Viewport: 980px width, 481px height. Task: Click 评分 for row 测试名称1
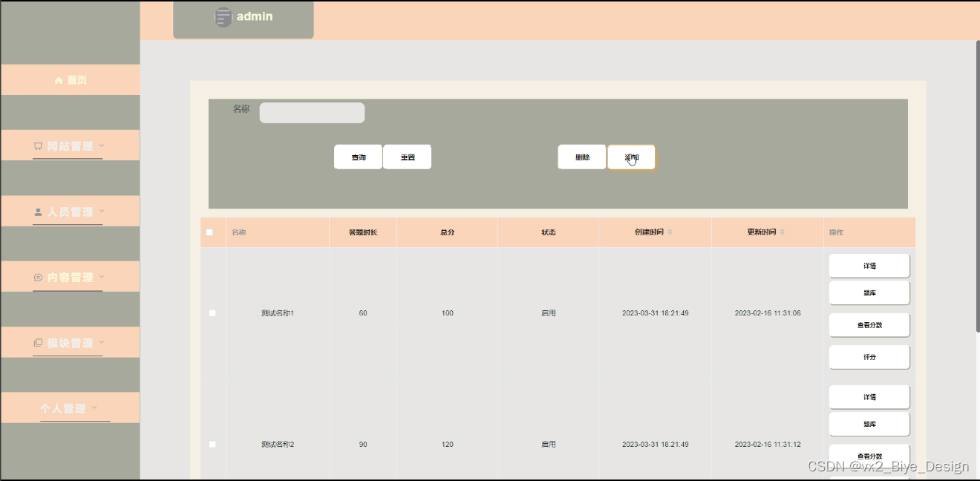869,357
